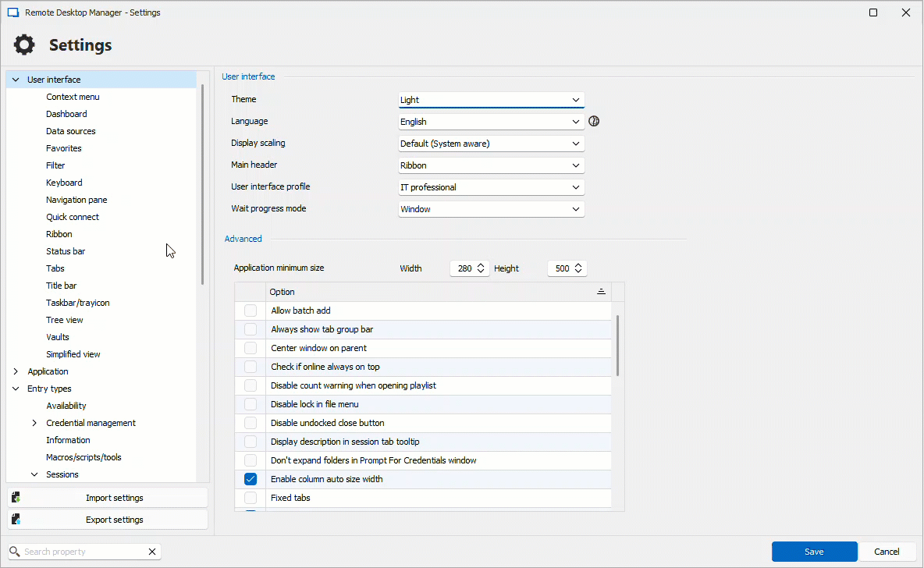The image size is (924, 568).
Task: Click inside the Search property field
Action: click(82, 552)
